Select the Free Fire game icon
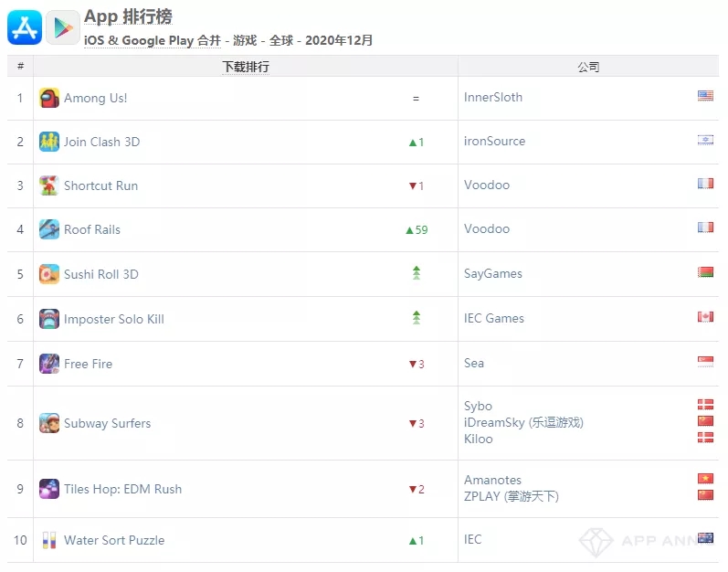Viewport: 728px width, 572px height. coord(49,364)
